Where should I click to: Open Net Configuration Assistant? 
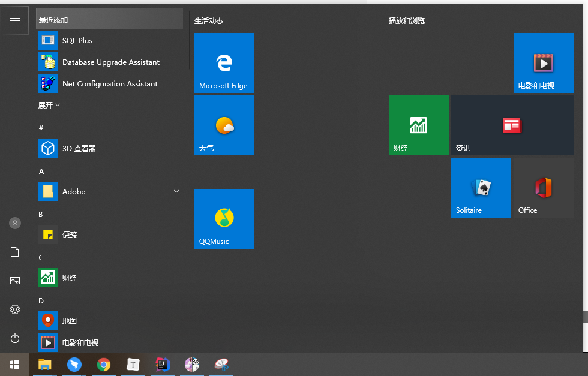tap(110, 83)
